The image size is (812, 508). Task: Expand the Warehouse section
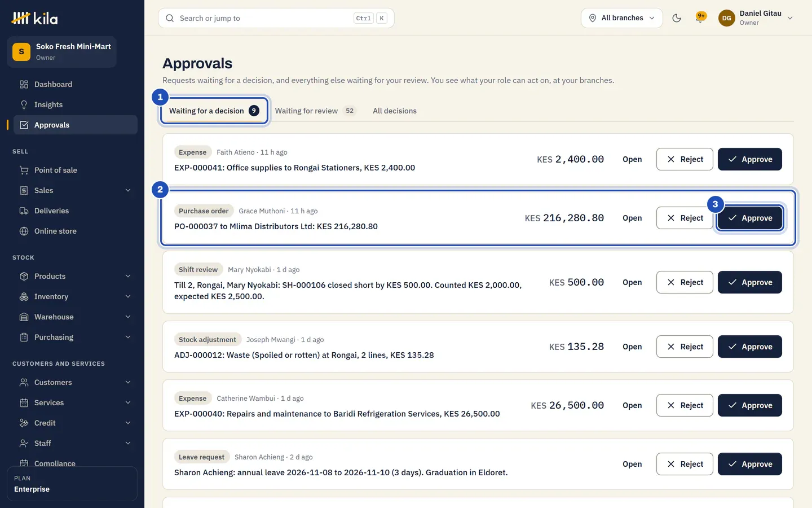tap(75, 317)
